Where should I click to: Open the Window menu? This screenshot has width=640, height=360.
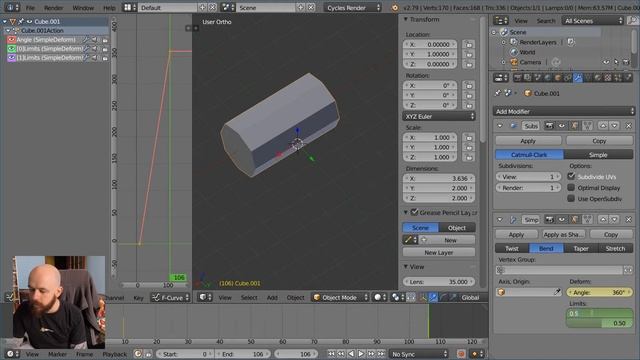pos(83,8)
